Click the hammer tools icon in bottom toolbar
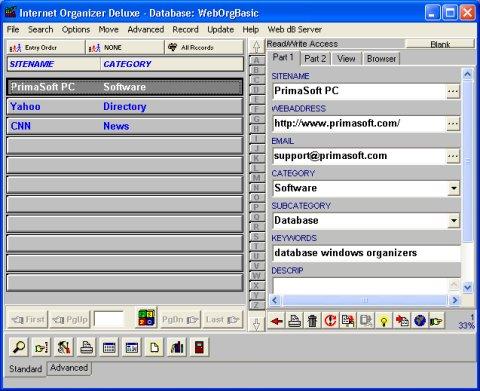 64,347
